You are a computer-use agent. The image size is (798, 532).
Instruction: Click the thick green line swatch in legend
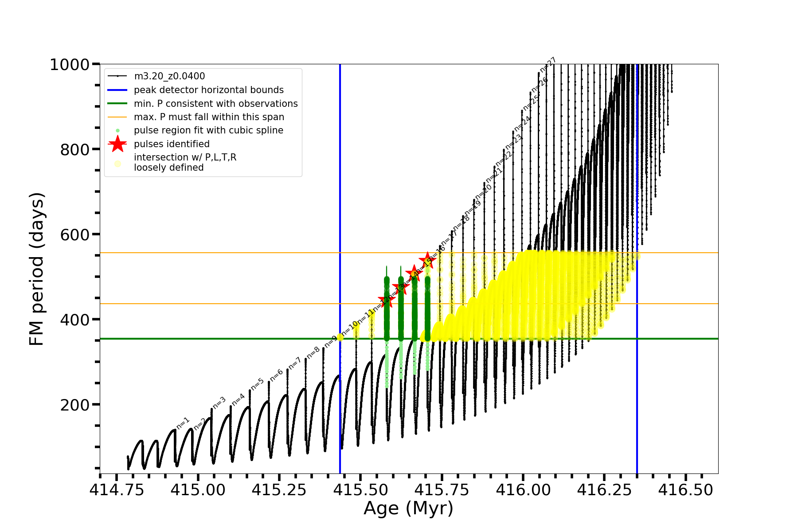[x=117, y=104]
